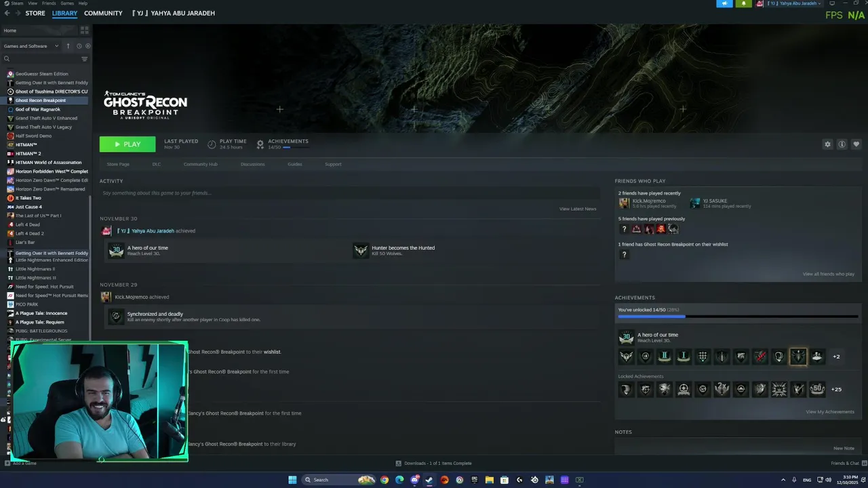Viewport: 868px width, 488px height.
Task: Show game info icon
Action: pos(842,144)
